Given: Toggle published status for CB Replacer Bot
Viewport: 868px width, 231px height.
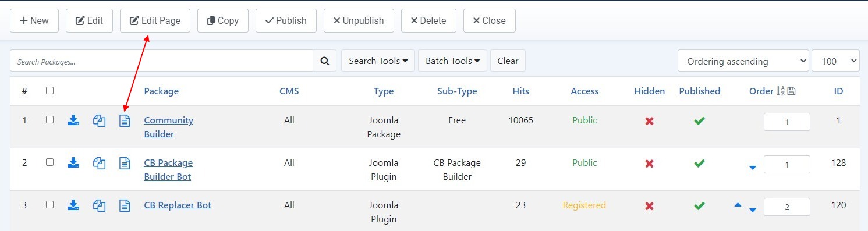Looking at the screenshot, I should [700, 206].
